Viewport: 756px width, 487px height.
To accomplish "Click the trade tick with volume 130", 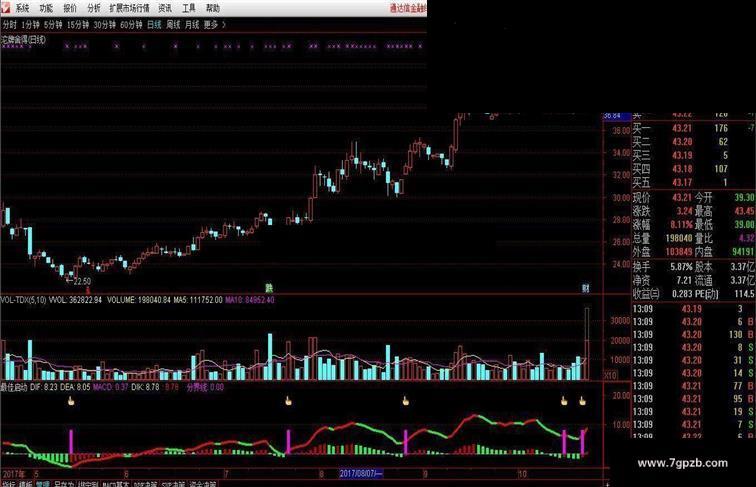I will click(x=694, y=335).
